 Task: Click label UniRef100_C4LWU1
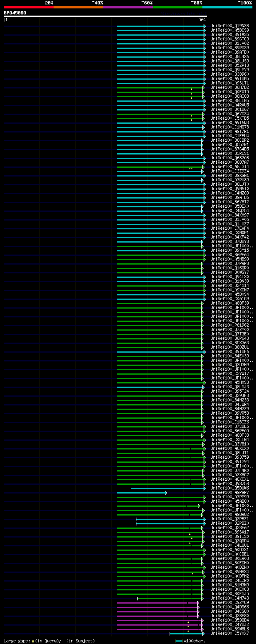pos(230,546)
